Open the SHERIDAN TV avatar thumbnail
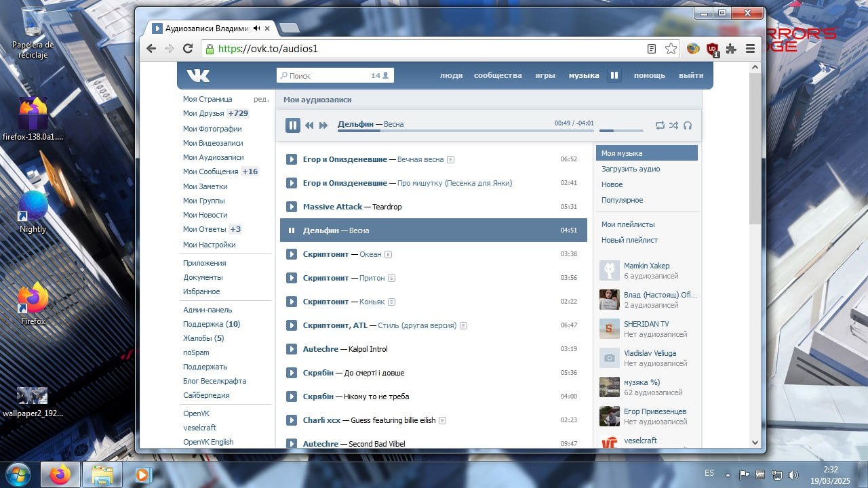This screenshot has height=488, width=868. (x=610, y=329)
